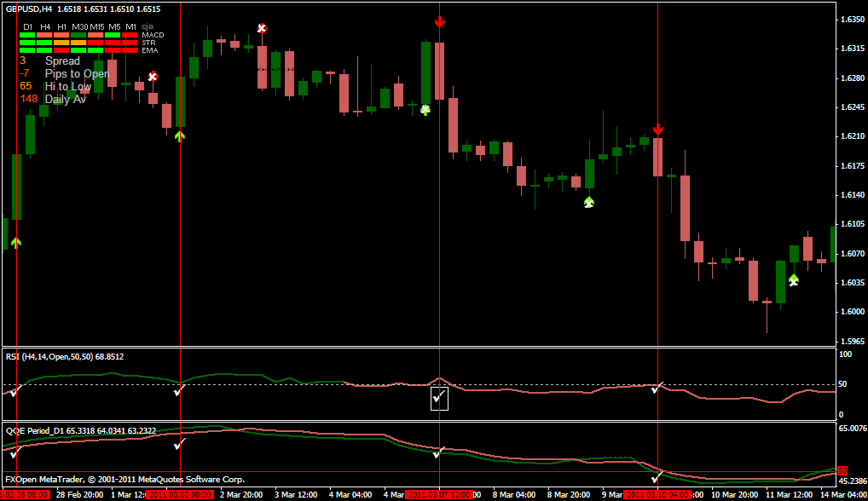
Task: Select the D1 timeframe label
Action: pos(26,27)
